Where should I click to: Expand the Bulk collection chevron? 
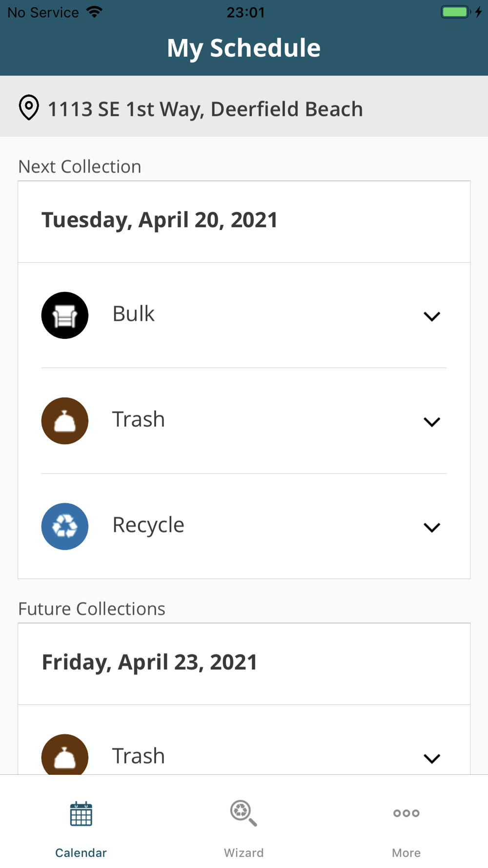[432, 316]
